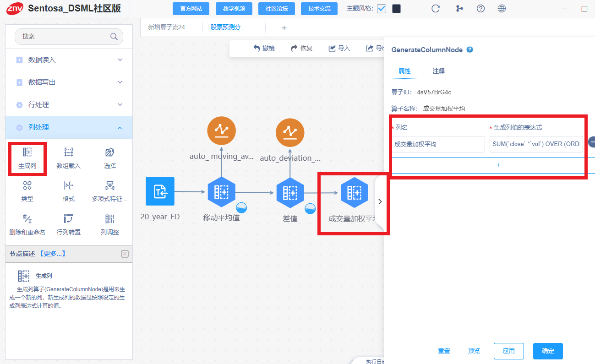Select the 列调整 operator icon
595x364 pixels.
(110, 218)
